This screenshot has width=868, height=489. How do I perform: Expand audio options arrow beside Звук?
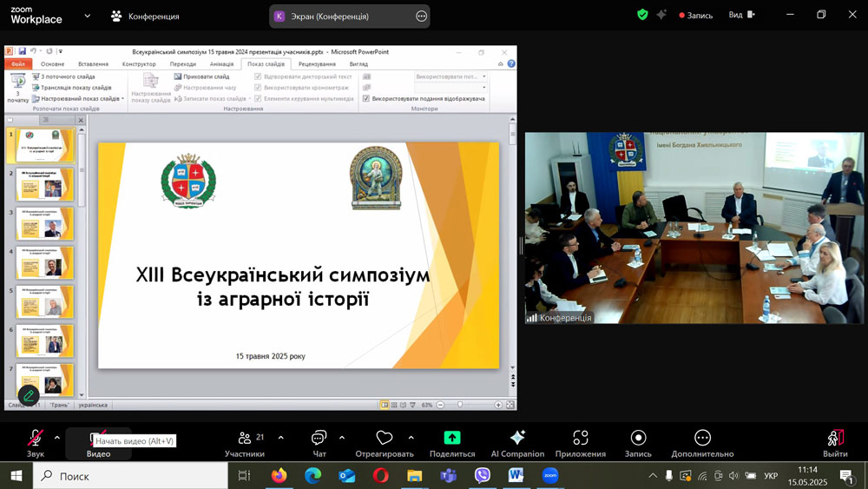[57, 437]
